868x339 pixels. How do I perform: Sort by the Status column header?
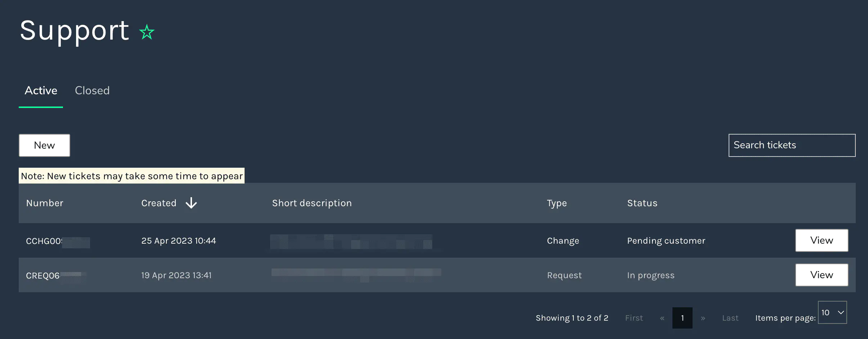point(642,203)
